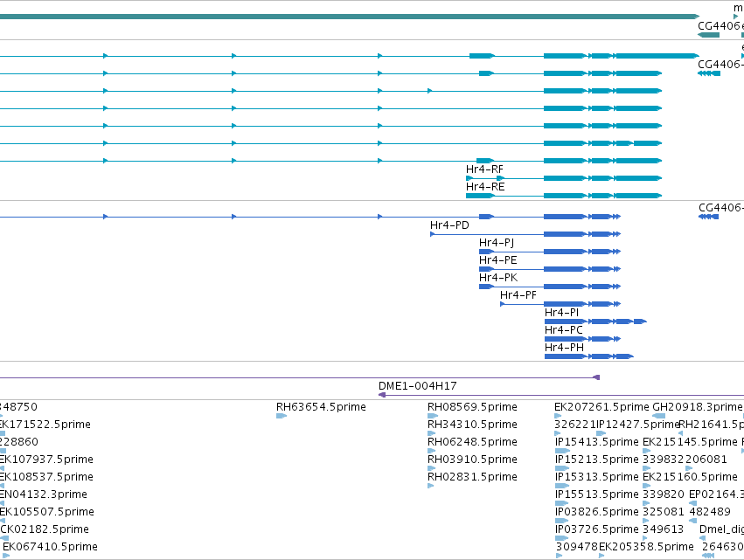Select the EK171522.5prime EST label
Image resolution: width=744 pixels, height=560 pixels.
(x=45, y=425)
